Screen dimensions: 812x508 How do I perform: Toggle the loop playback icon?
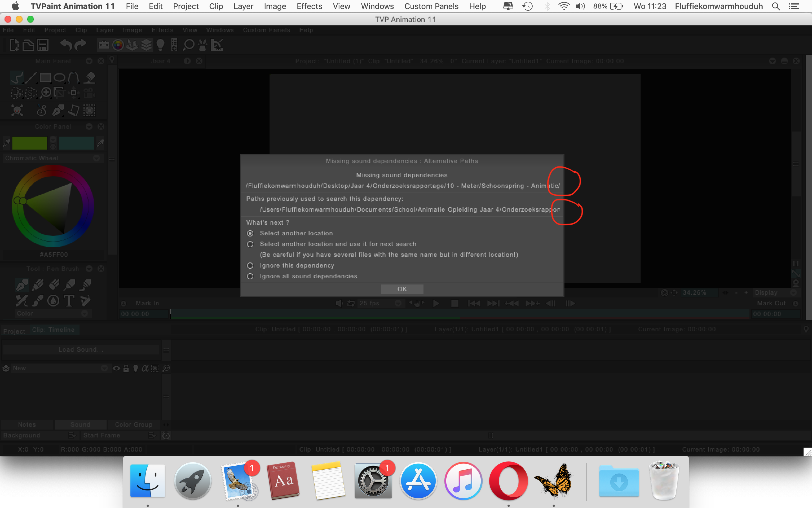pyautogui.click(x=351, y=303)
